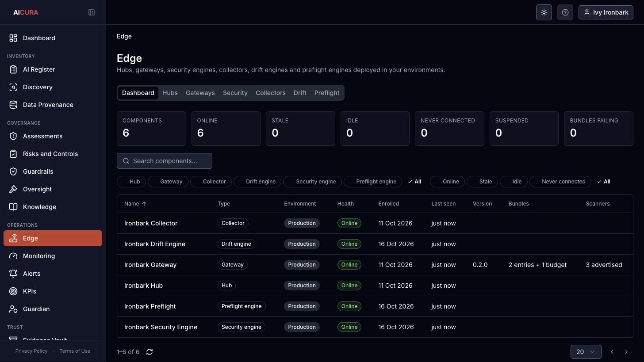
Task: Open the help question mark icon
Action: (x=565, y=12)
